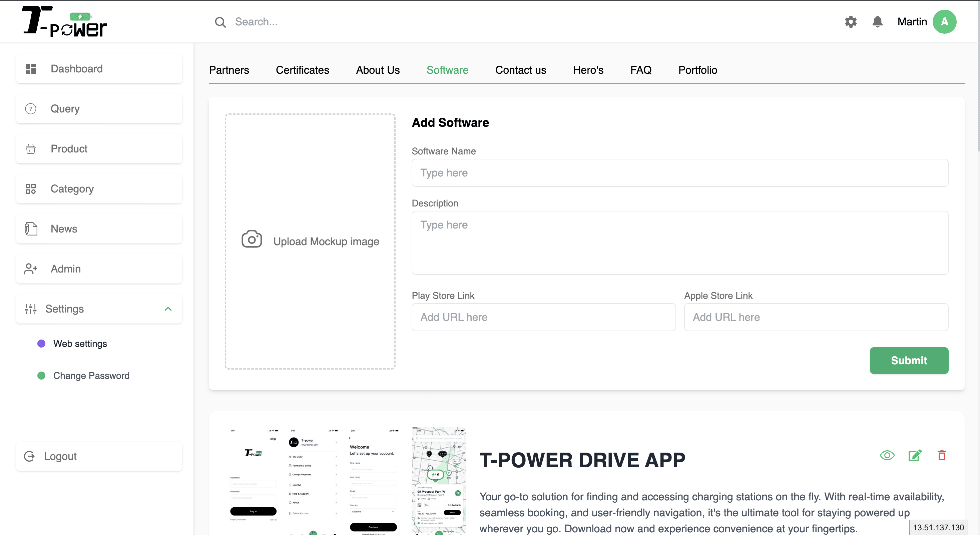Image resolution: width=980 pixels, height=535 pixels.
Task: Click the search magnifier icon
Action: point(220,22)
